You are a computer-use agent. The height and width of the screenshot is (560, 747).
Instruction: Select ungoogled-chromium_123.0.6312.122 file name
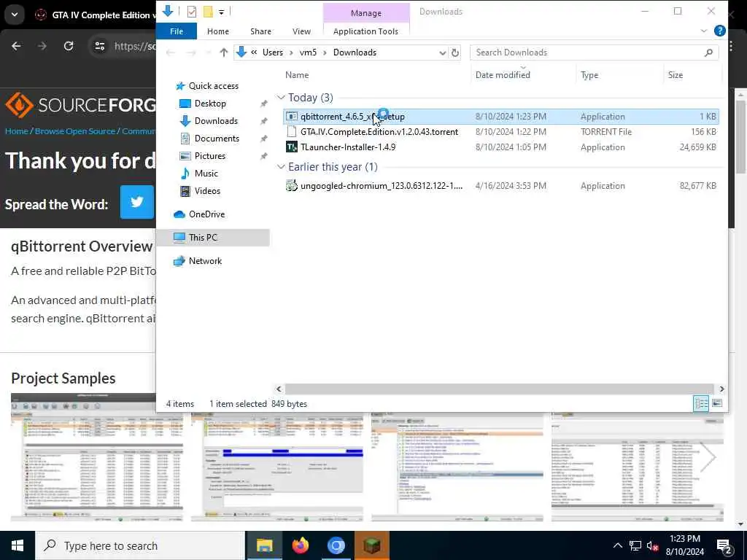click(x=381, y=186)
